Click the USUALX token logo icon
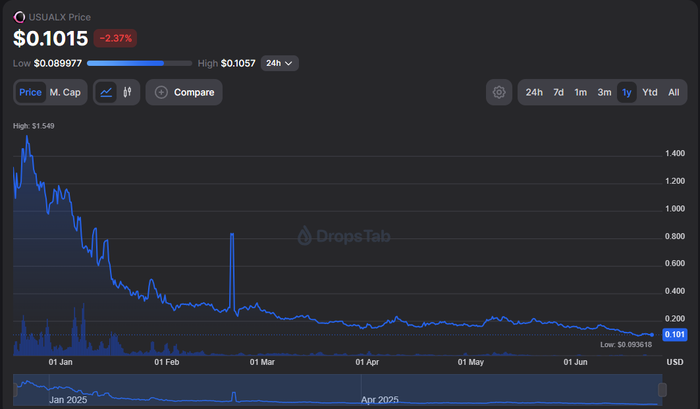The image size is (700, 409). tap(19, 17)
